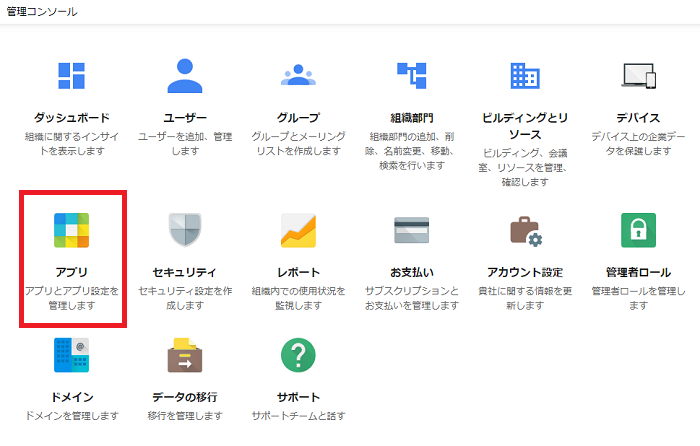This screenshot has height=446, width=700.
Task: Click description 移行を管理します
Action: pos(185,416)
